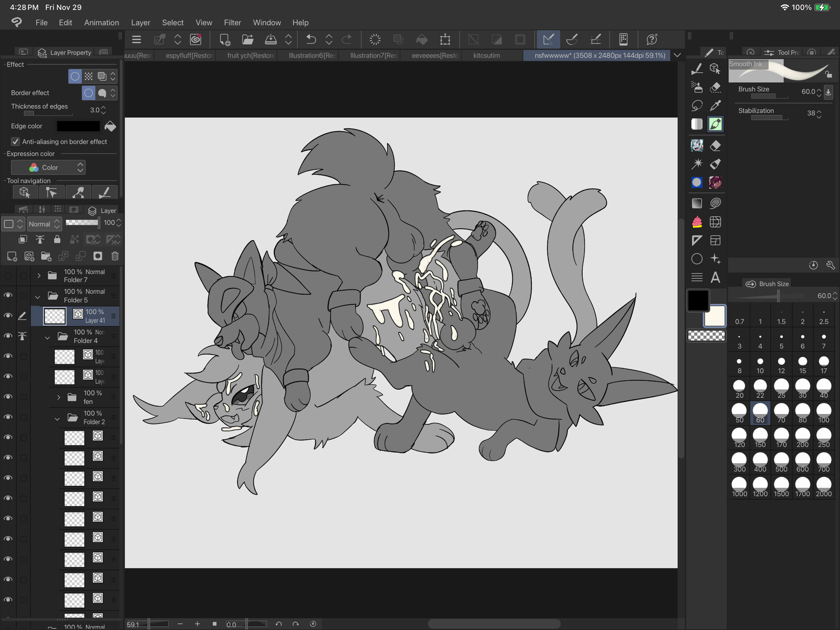
Task: Open the Filter menu
Action: coord(232,22)
